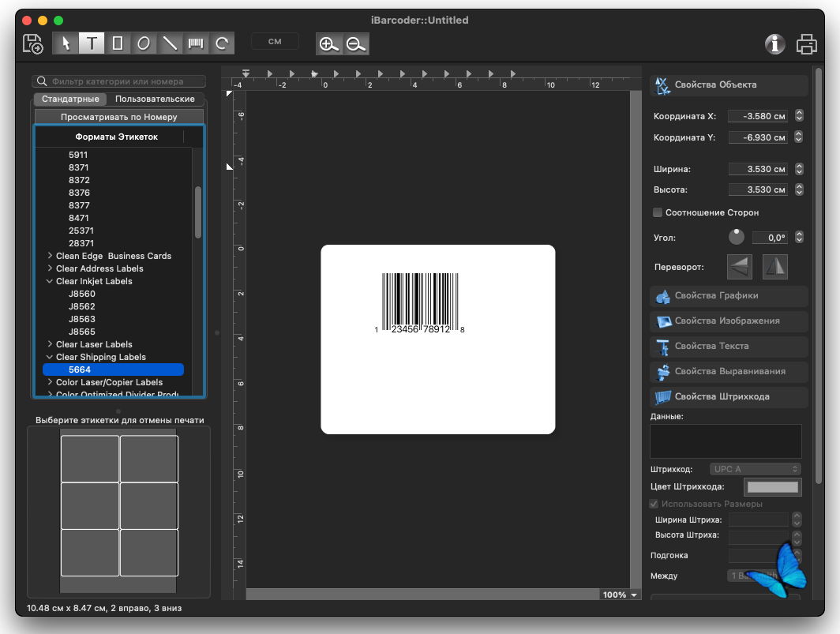Image resolution: width=840 pixels, height=634 pixels.
Task: Open the Свойства Текста panel
Action: (x=727, y=347)
